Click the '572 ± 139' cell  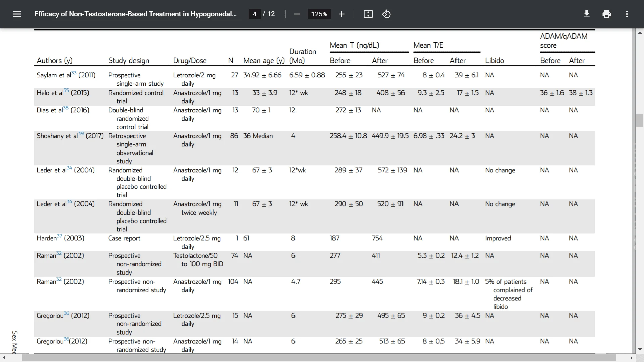point(392,170)
